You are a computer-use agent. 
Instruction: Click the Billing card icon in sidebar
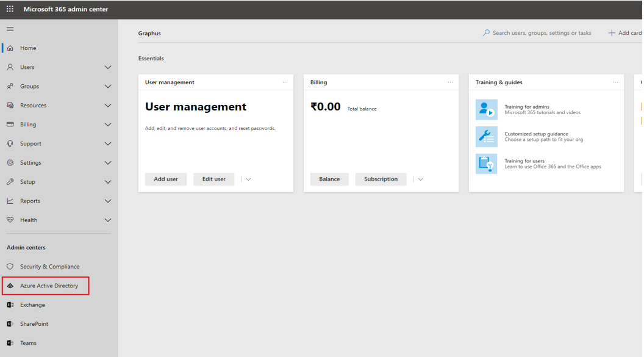(10, 124)
